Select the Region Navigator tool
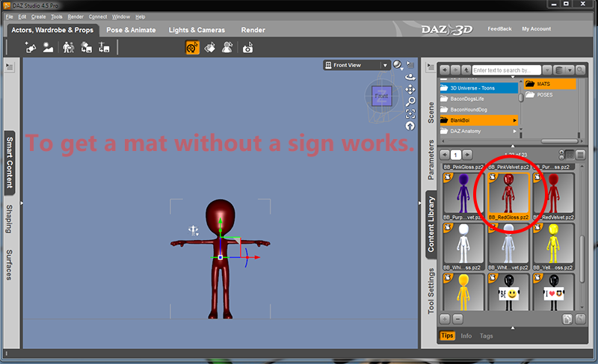Screen dimensions: 598x364 tap(227, 48)
